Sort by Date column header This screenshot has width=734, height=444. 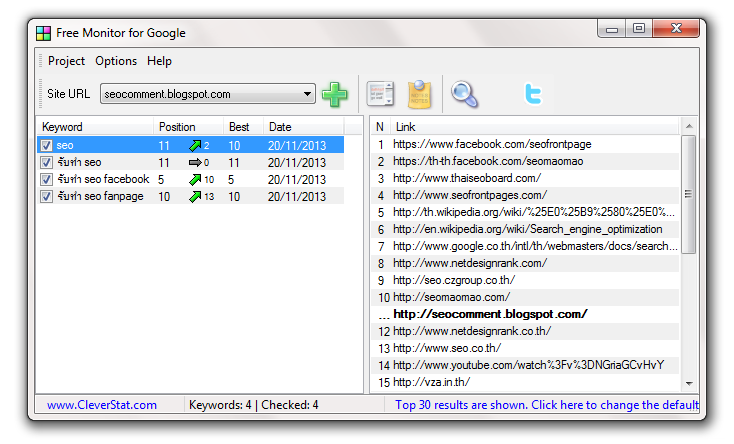click(x=304, y=127)
